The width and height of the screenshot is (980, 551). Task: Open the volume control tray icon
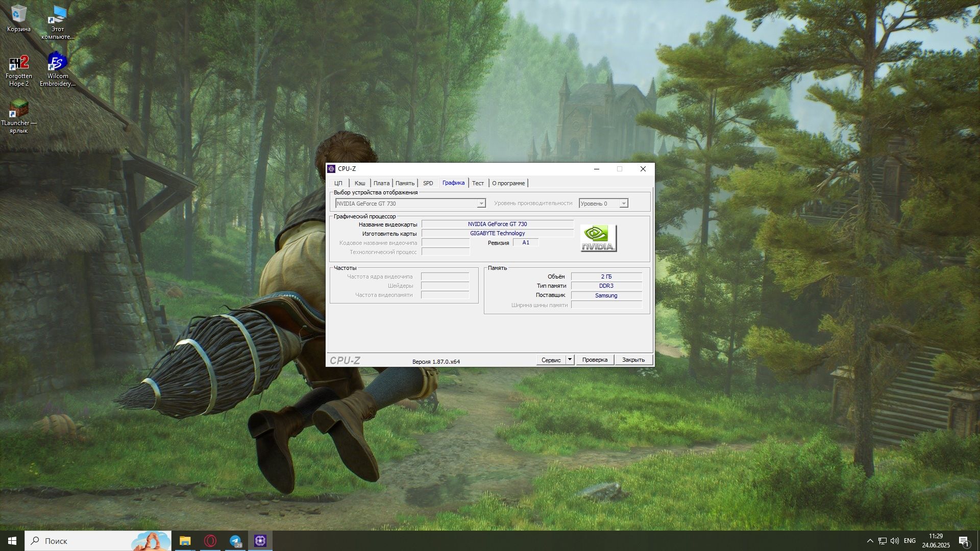pyautogui.click(x=895, y=541)
